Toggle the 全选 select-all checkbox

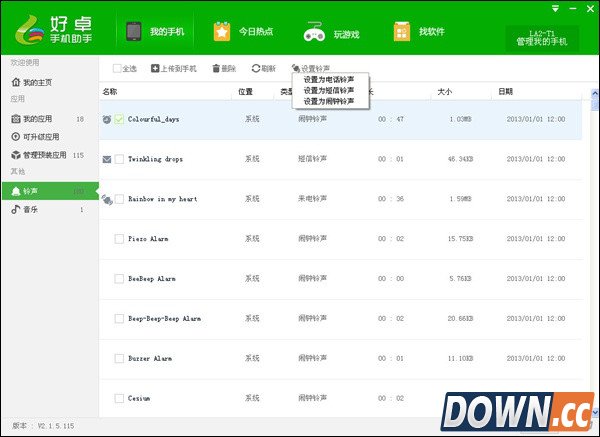tap(117, 68)
